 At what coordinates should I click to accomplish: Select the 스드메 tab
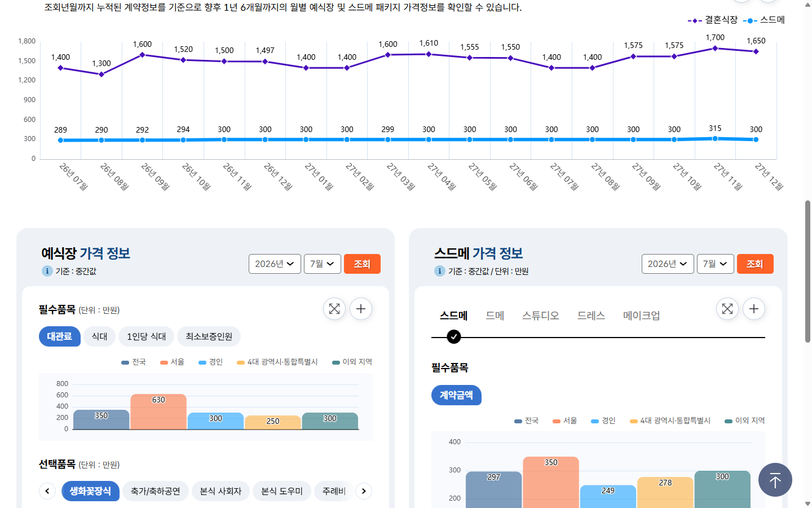tap(454, 316)
